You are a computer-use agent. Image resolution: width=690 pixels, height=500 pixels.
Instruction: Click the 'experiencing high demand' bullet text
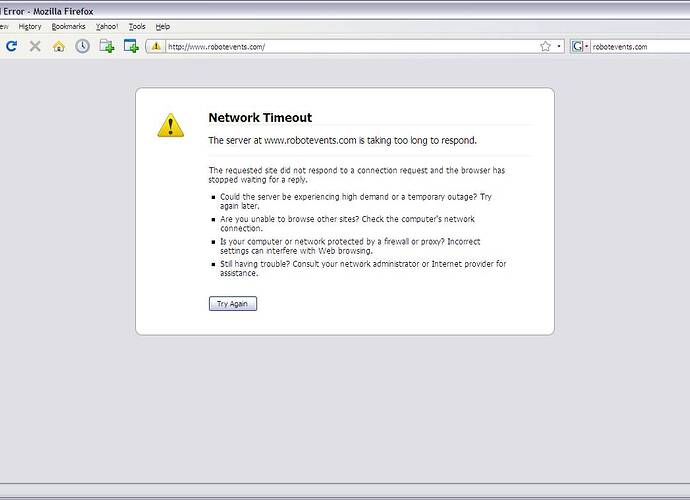point(356,201)
